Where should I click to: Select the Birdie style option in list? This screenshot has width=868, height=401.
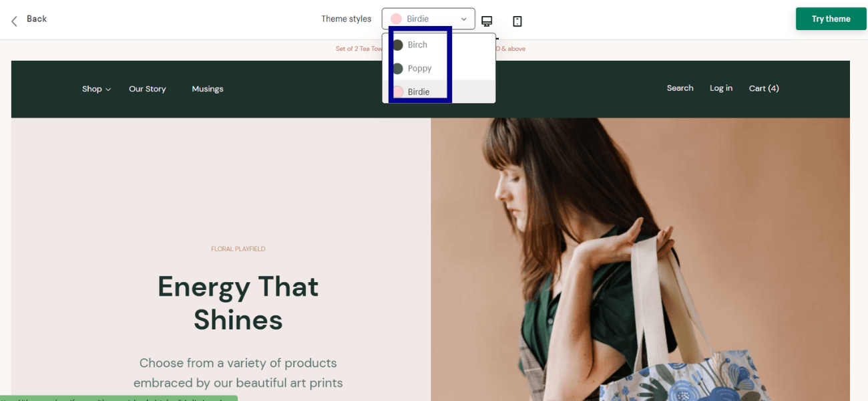point(439,92)
